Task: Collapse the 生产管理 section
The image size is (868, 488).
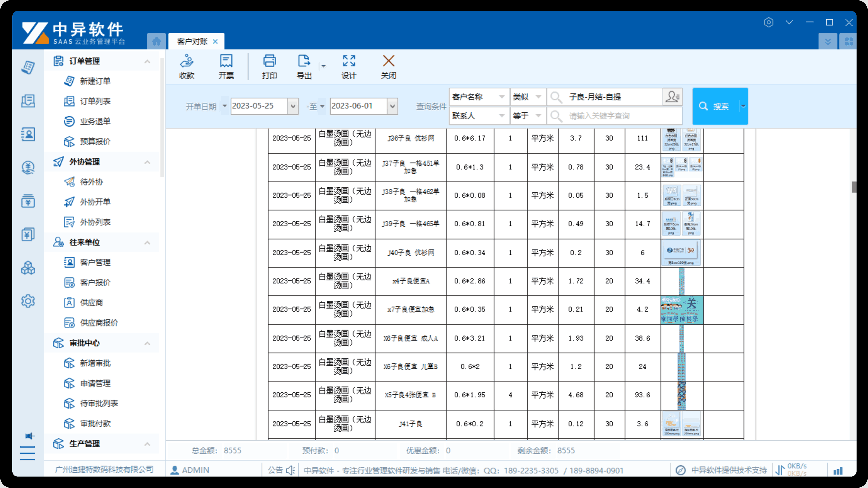Action: click(147, 444)
